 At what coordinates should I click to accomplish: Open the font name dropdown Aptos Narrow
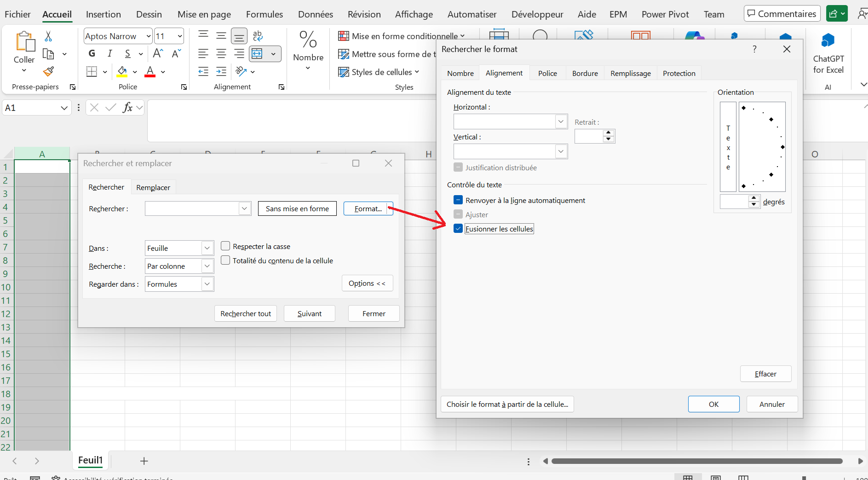(148, 36)
